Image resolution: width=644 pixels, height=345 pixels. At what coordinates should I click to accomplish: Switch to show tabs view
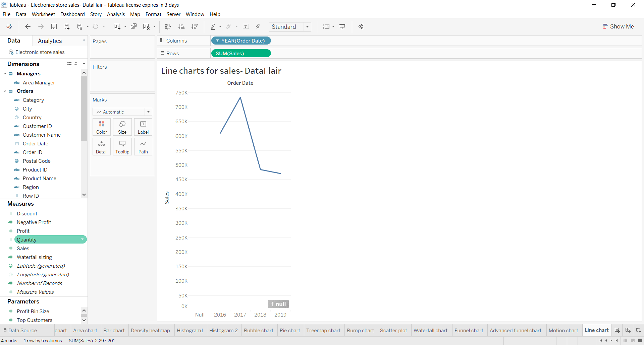point(640,341)
